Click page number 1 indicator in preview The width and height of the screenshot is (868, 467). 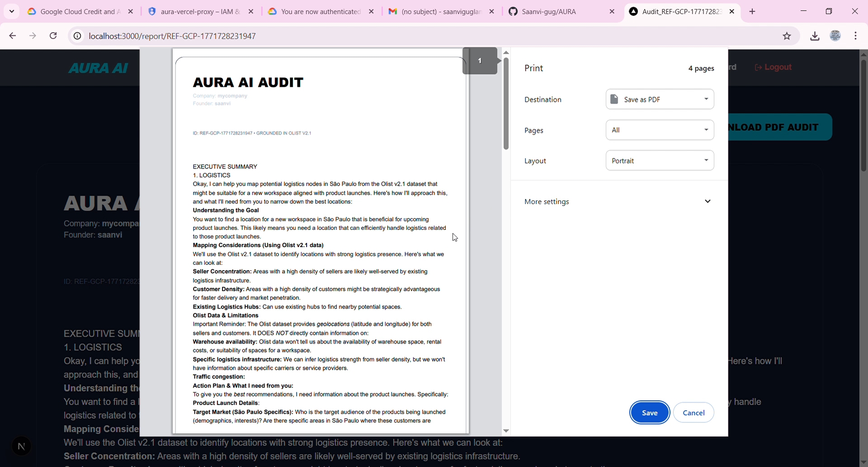[480, 61]
